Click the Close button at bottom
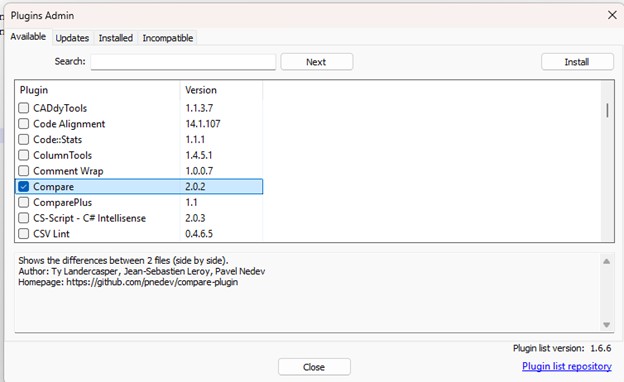Image resolution: width=624 pixels, height=382 pixels. [x=314, y=367]
